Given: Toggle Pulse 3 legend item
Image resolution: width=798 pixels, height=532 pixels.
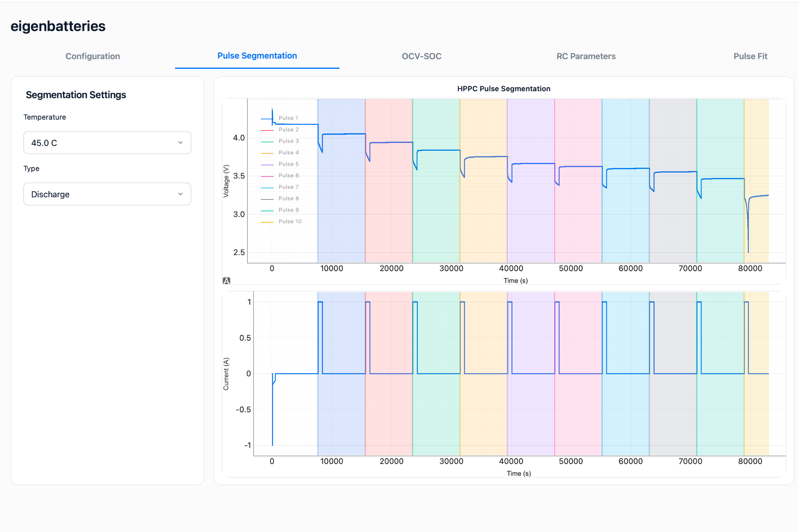Looking at the screenshot, I should coord(280,141).
